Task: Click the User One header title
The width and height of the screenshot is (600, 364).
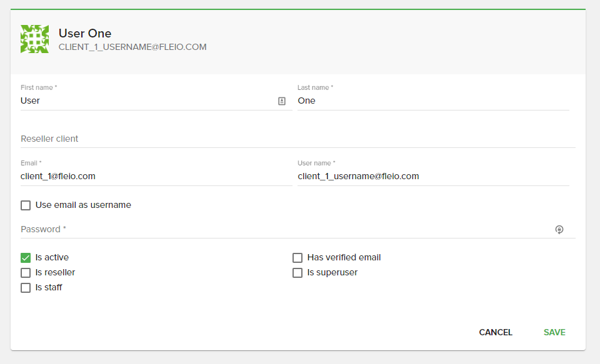Action: tap(85, 33)
